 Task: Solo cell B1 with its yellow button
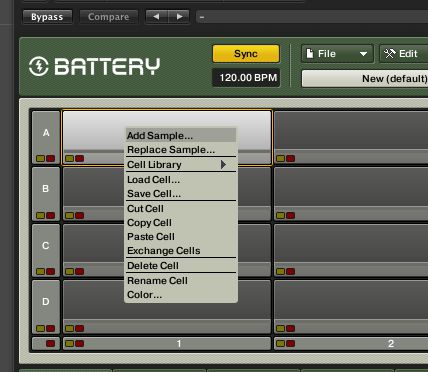pyautogui.click(x=69, y=215)
